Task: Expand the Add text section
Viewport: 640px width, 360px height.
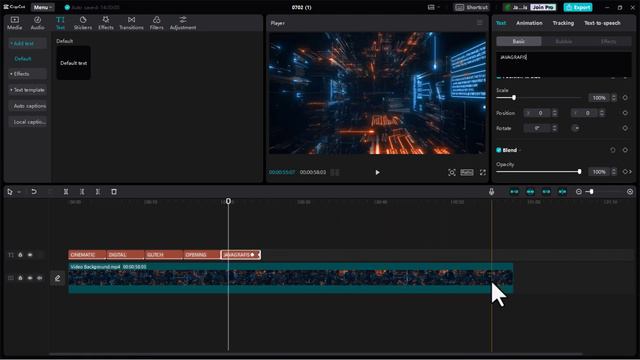Action: 27,43
